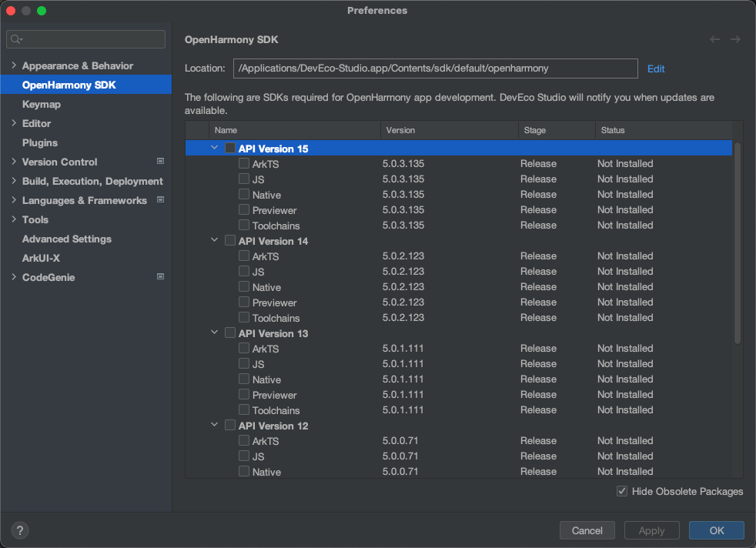The image size is (756, 548).
Task: Navigate forward with the right arrow icon
Action: click(735, 39)
